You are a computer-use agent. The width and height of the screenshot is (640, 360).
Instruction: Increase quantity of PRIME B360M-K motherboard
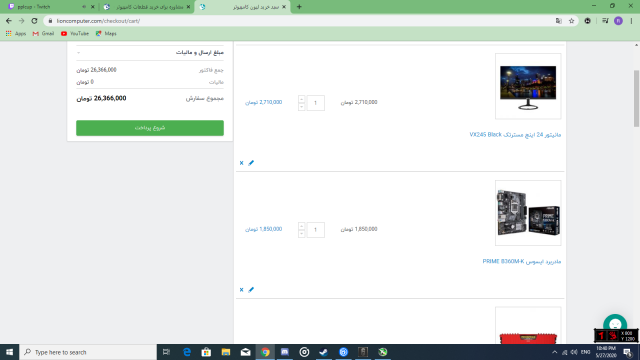click(x=302, y=226)
